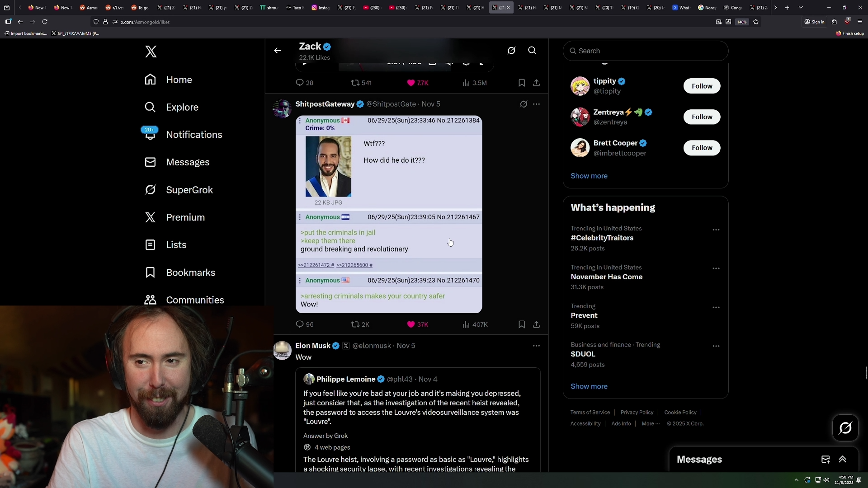This screenshot has width=868, height=488.
Task: Follow the tippity account
Action: coord(702,86)
